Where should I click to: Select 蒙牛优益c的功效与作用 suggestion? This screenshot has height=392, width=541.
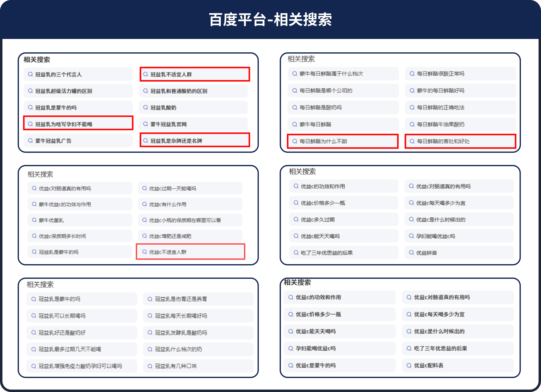(80, 204)
